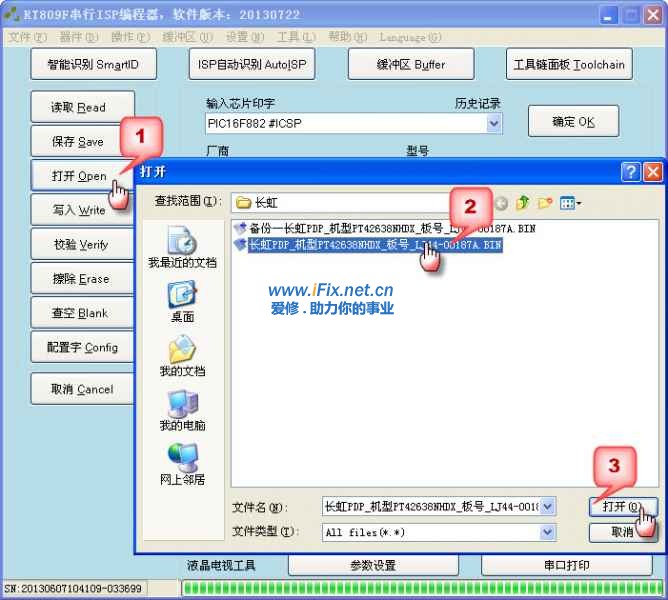Viewport: 668px width, 600px height.
Task: Open the Network Places shortcut (网上邻居)
Action: coord(182,463)
